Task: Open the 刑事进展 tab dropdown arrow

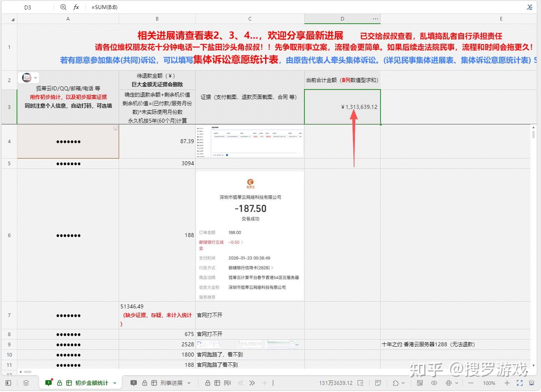Action: 189,383
